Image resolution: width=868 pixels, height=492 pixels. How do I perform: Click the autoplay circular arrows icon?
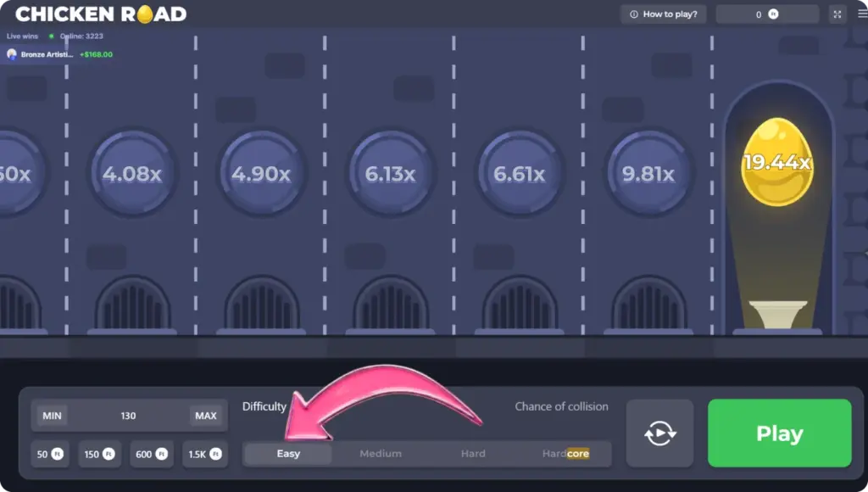click(659, 433)
